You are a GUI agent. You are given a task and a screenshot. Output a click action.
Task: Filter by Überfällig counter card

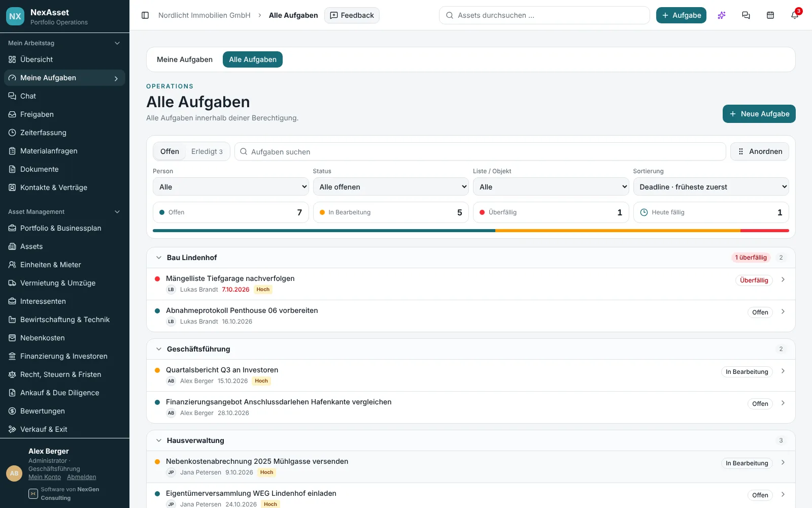[x=551, y=212]
